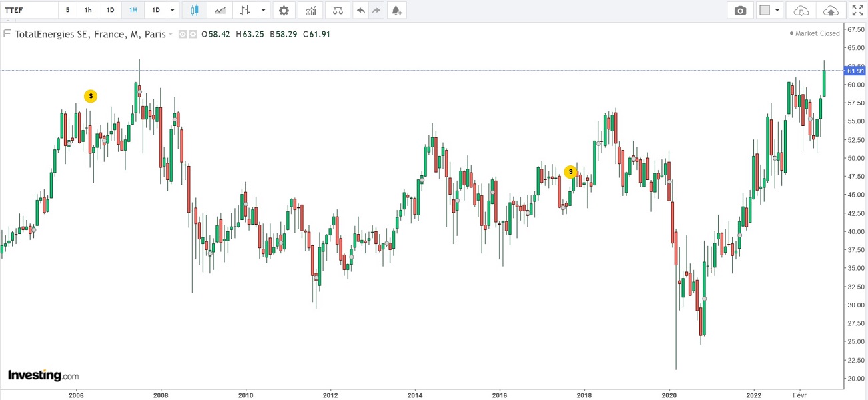Open the indicators panel

[x=310, y=11]
